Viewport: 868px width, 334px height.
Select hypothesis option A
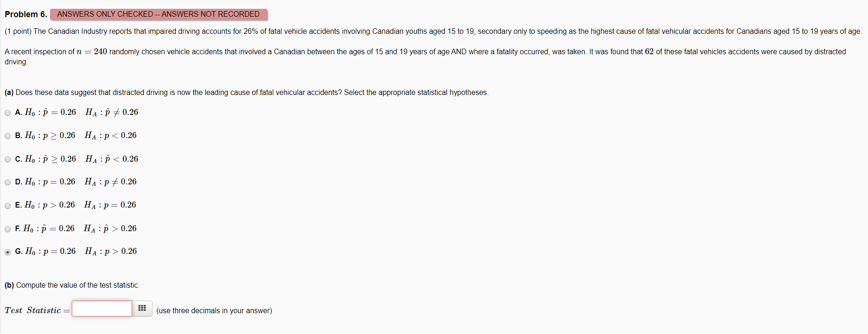click(x=7, y=113)
